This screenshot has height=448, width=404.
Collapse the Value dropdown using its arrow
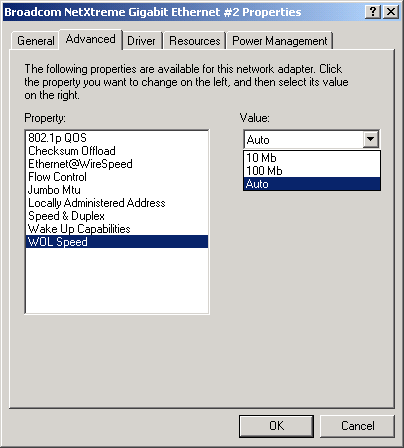pyautogui.click(x=371, y=139)
